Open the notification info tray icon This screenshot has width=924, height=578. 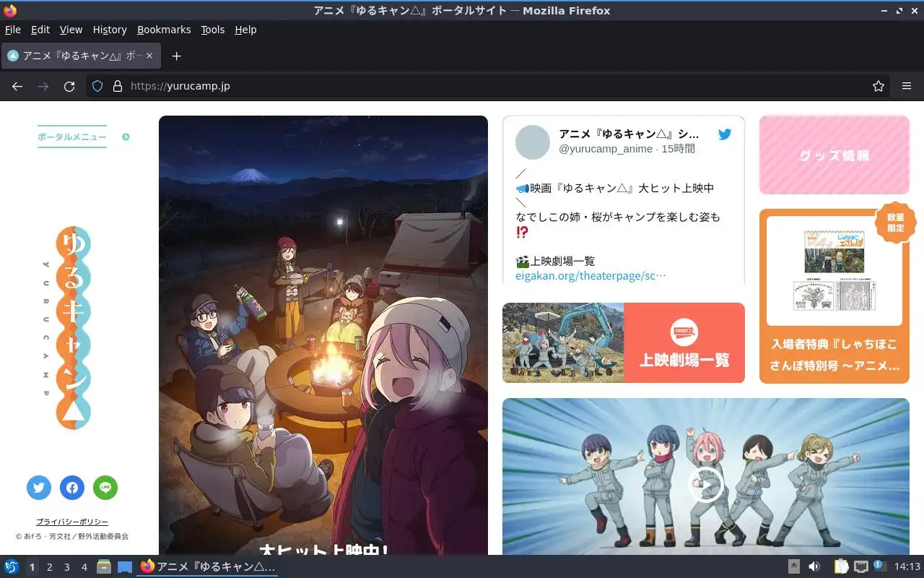(x=879, y=566)
